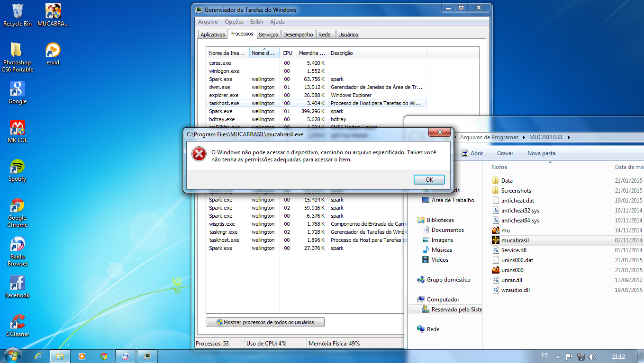Select Documentos in the Bibliotecas tree
The image size is (644, 363).
coord(447,230)
